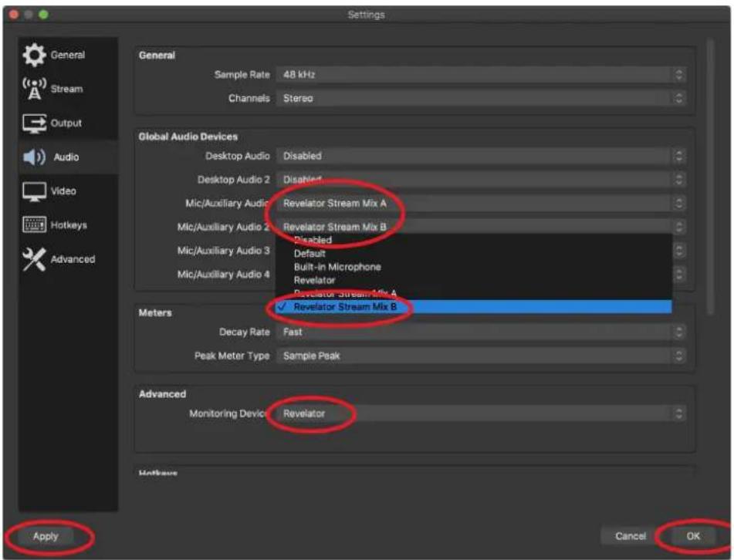Open the Output monitor icon
The height and width of the screenshot is (560, 734).
click(x=34, y=123)
